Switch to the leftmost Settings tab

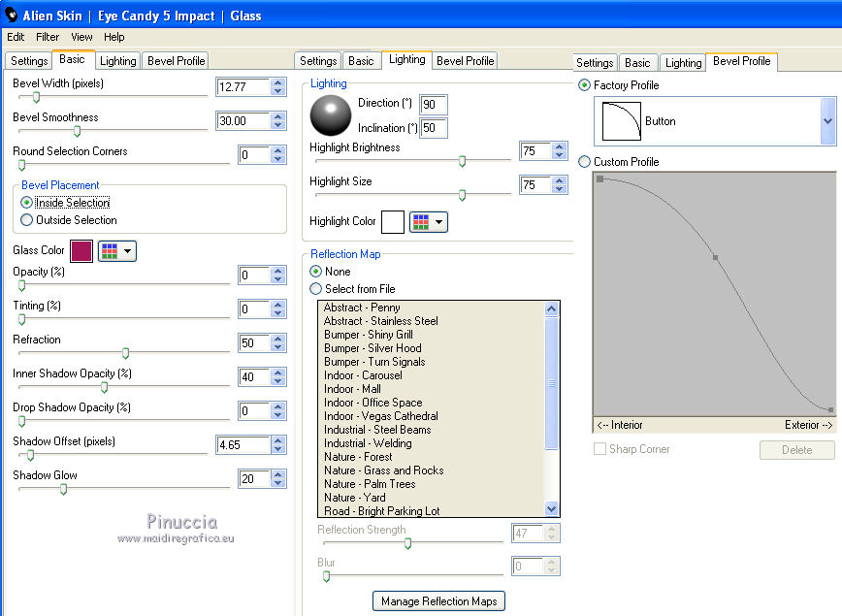pyautogui.click(x=29, y=60)
